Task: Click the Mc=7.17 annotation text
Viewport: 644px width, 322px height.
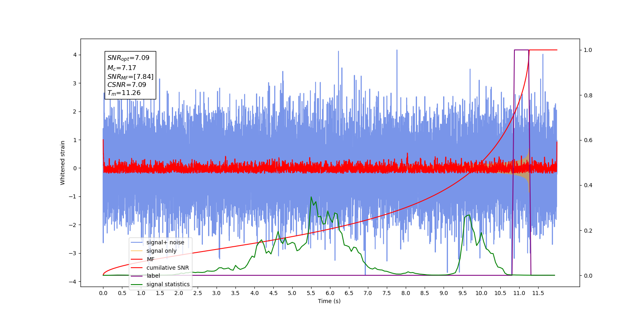Action: pos(122,68)
